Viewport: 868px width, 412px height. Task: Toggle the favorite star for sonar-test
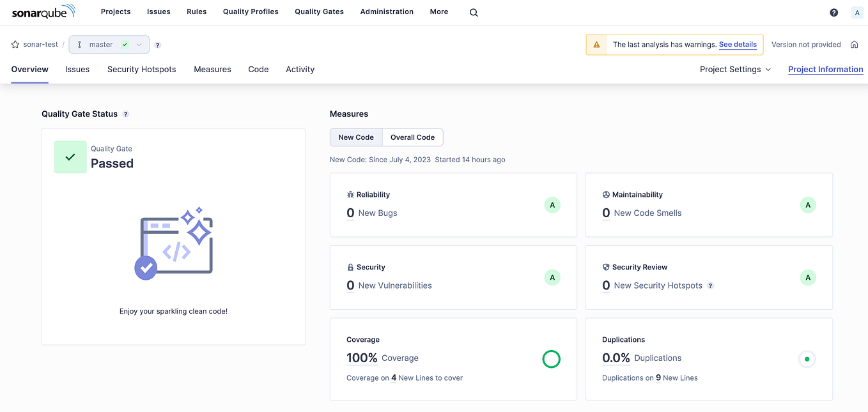[15, 44]
